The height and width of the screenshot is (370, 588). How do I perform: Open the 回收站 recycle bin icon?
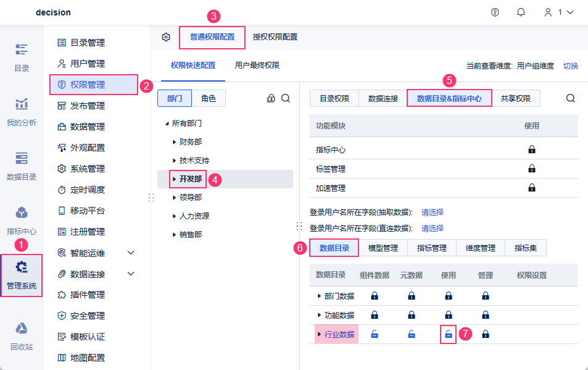pyautogui.click(x=22, y=335)
